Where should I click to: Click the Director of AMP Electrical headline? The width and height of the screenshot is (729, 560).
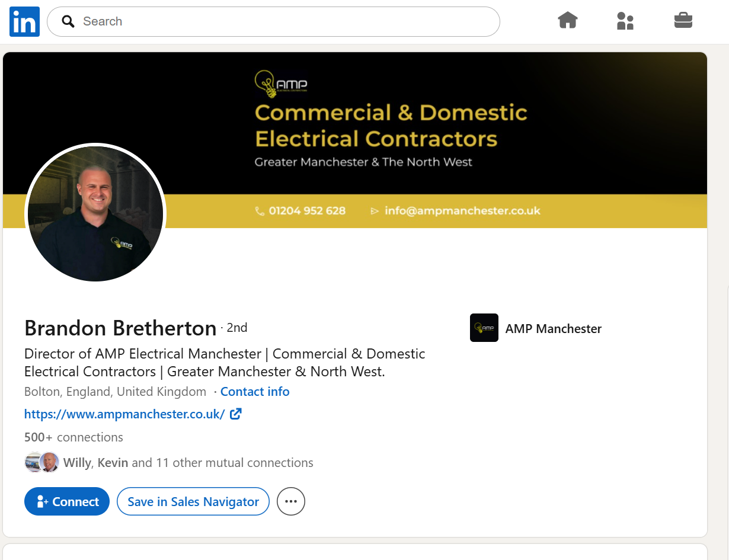pos(225,363)
